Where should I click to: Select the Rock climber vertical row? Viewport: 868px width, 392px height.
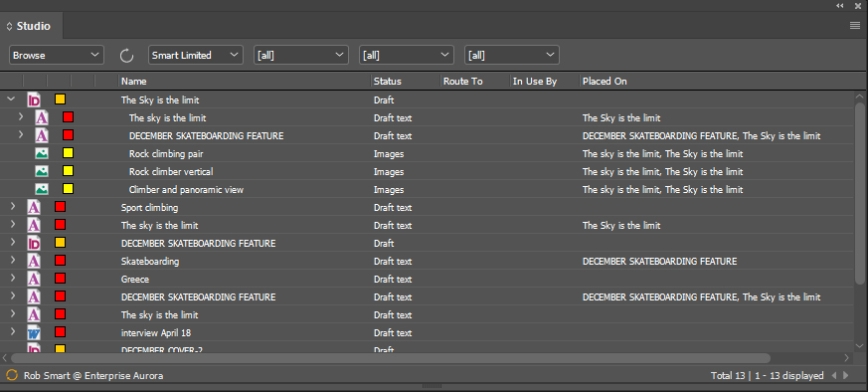coord(426,172)
